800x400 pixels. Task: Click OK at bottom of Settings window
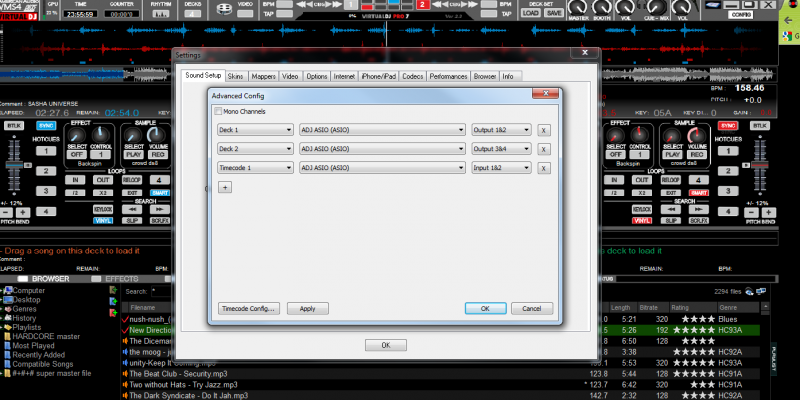(386, 345)
